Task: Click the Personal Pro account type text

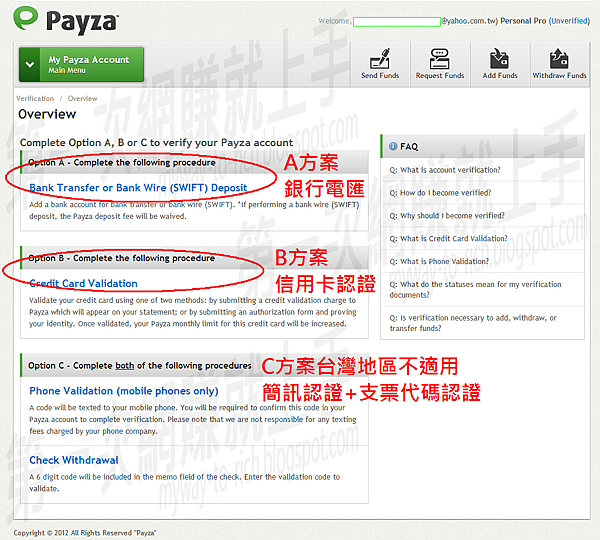Action: [x=523, y=21]
